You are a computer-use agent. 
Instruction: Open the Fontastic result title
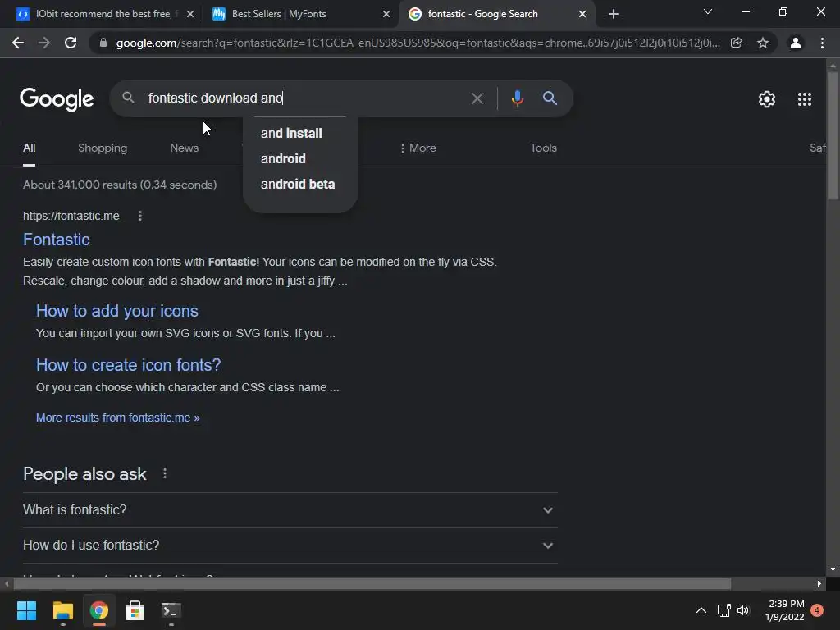[x=57, y=240]
